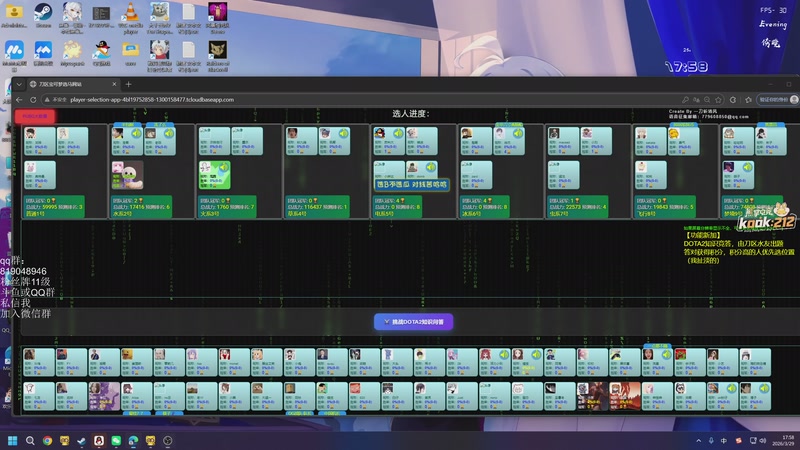Open Steam from the taskbar
The image size is (800, 450).
82,440
